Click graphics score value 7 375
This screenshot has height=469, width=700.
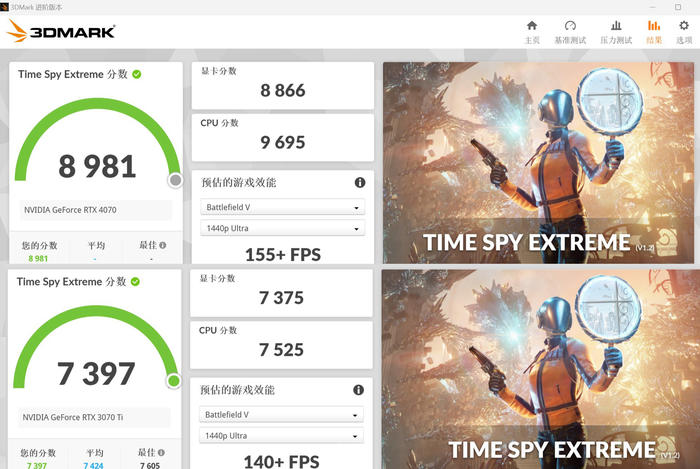pyautogui.click(x=281, y=298)
